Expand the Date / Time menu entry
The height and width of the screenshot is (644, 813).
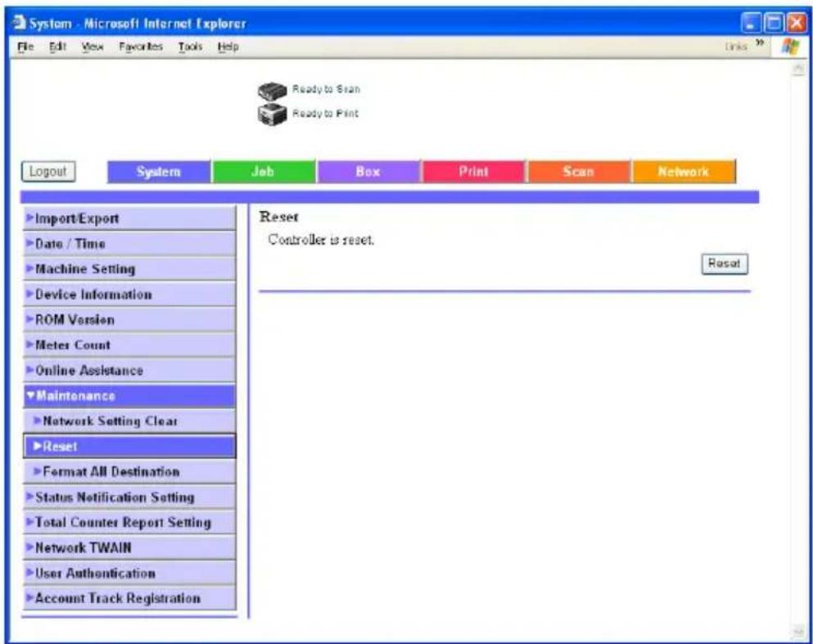pyautogui.click(x=129, y=244)
